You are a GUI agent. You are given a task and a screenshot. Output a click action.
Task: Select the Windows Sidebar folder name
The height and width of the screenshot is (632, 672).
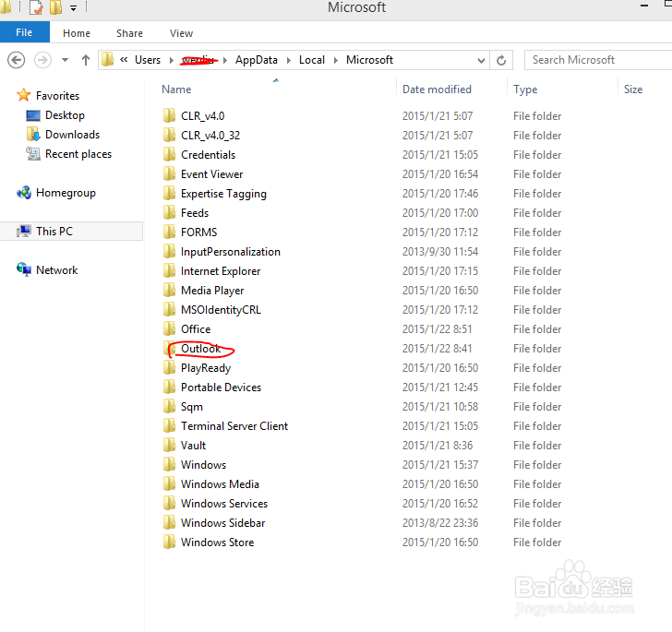click(222, 523)
